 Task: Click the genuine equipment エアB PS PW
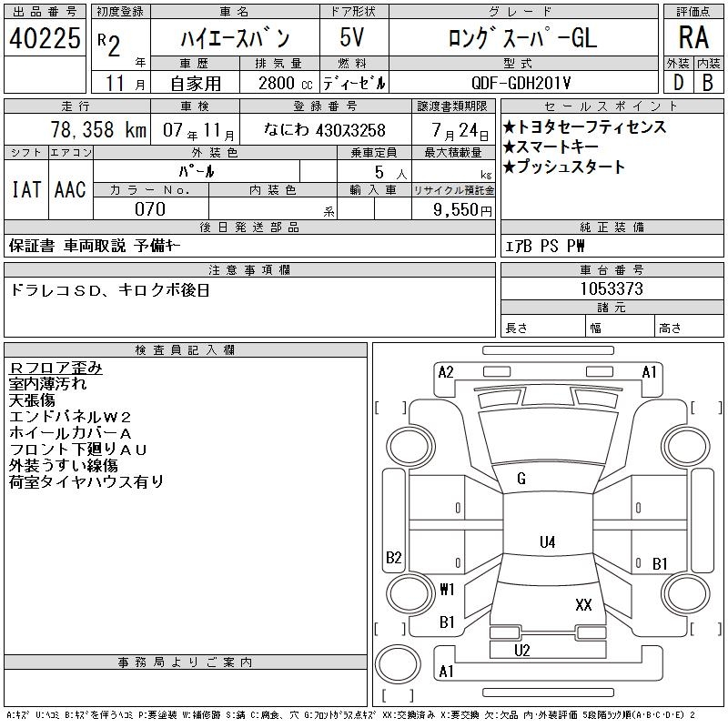(545, 246)
